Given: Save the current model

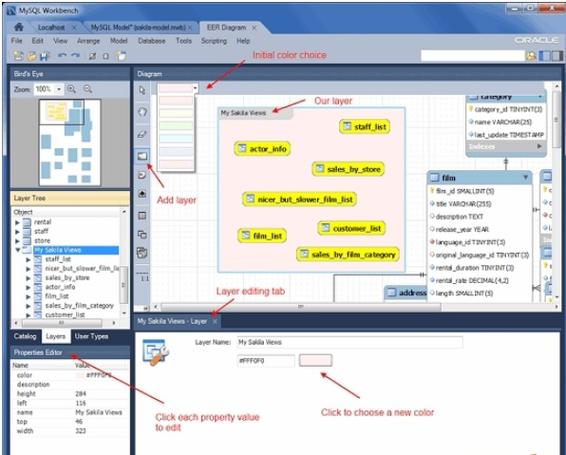Looking at the screenshot, I should click(x=44, y=56).
